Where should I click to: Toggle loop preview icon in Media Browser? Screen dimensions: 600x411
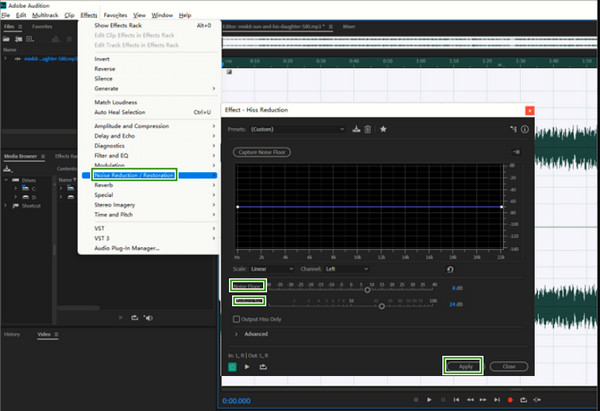[x=134, y=318]
